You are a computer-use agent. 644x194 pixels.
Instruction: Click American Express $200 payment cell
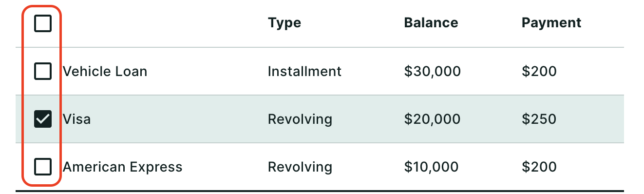[x=539, y=167]
